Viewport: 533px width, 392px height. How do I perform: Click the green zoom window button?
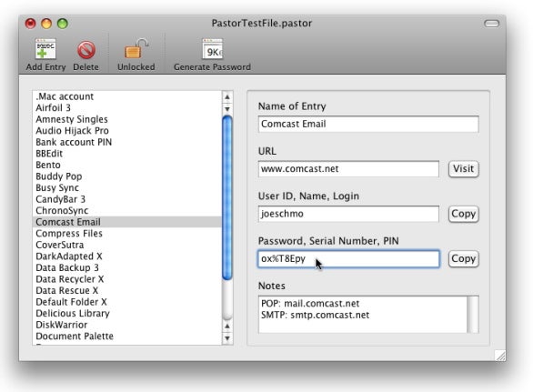(62, 24)
